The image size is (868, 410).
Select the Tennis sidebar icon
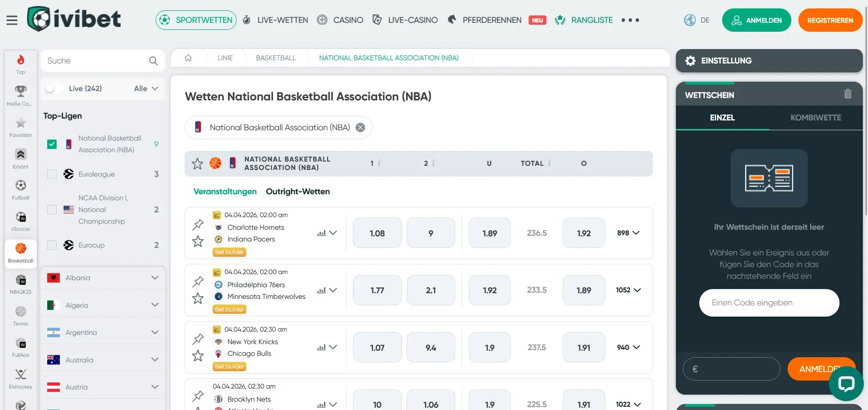click(21, 316)
